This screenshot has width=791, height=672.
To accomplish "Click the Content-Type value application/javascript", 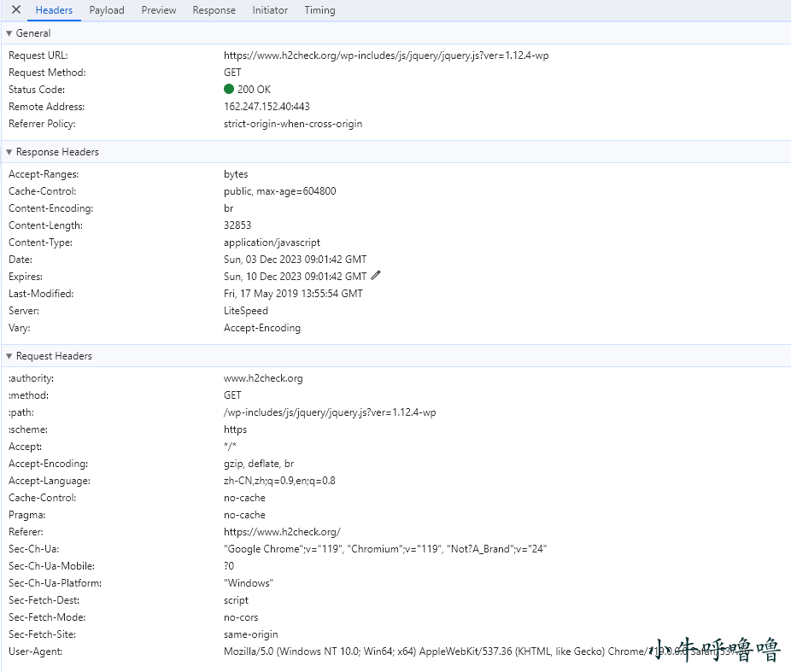I will pyautogui.click(x=272, y=243).
